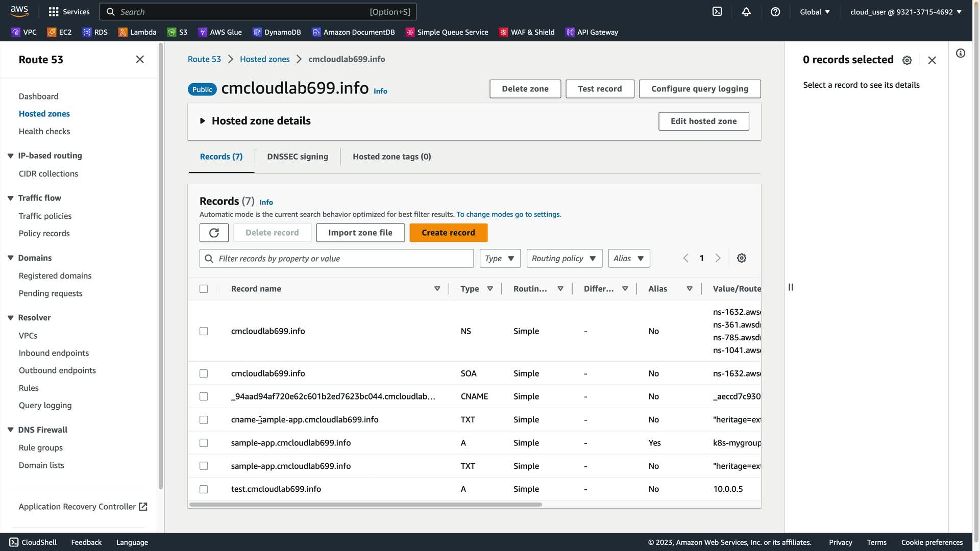
Task: Open the help question mark icon
Action: pyautogui.click(x=775, y=12)
